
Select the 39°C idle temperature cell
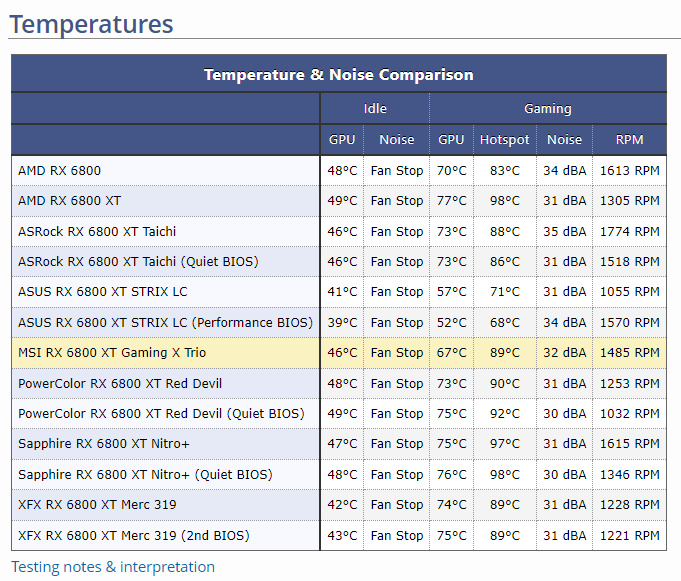click(x=342, y=322)
